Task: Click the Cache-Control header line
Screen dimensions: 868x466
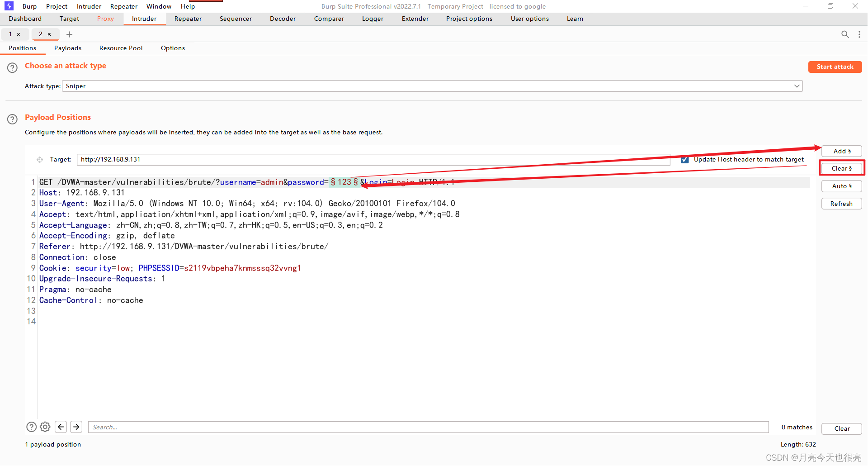Action: [91, 300]
